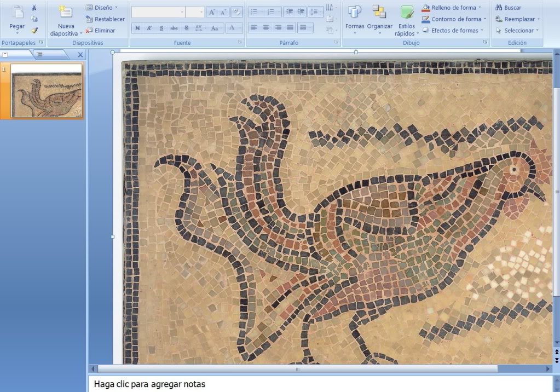Select the Format Painter brush icon
This screenshot has height=392, width=560.
(34, 30)
